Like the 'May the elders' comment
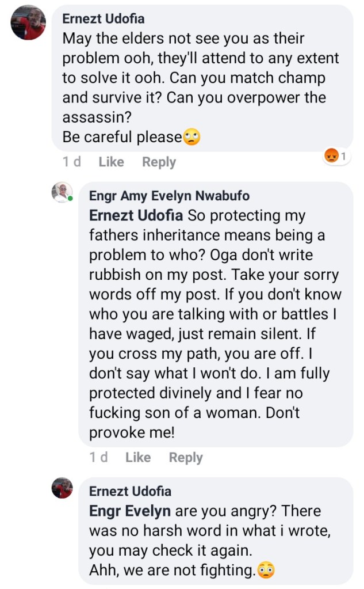 pyautogui.click(x=111, y=162)
